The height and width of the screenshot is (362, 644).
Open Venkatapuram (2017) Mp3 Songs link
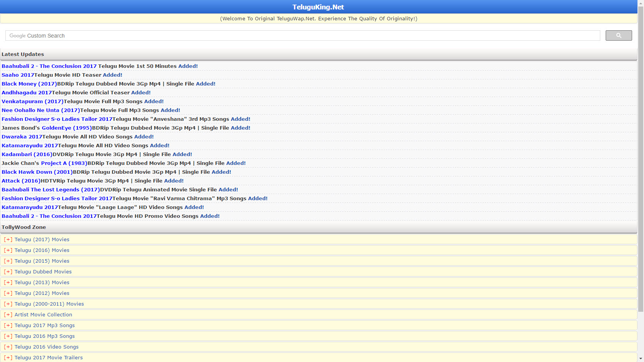pos(33,101)
